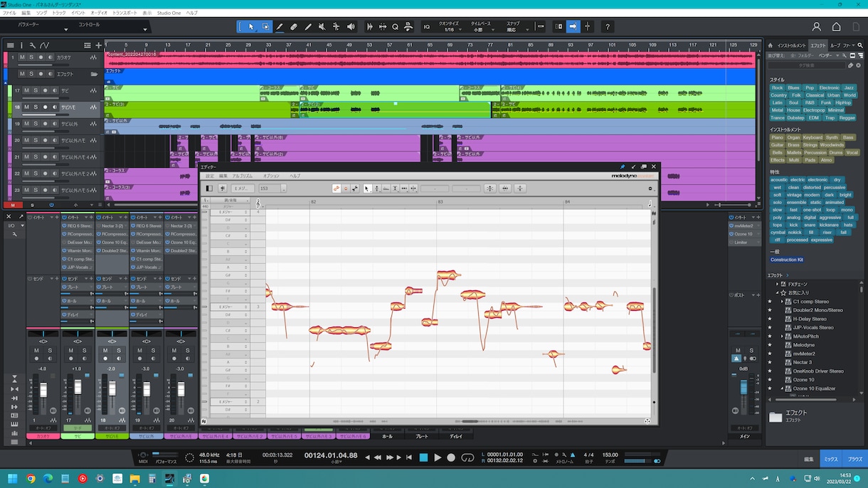Filter by the Rock style tag

coord(777,87)
